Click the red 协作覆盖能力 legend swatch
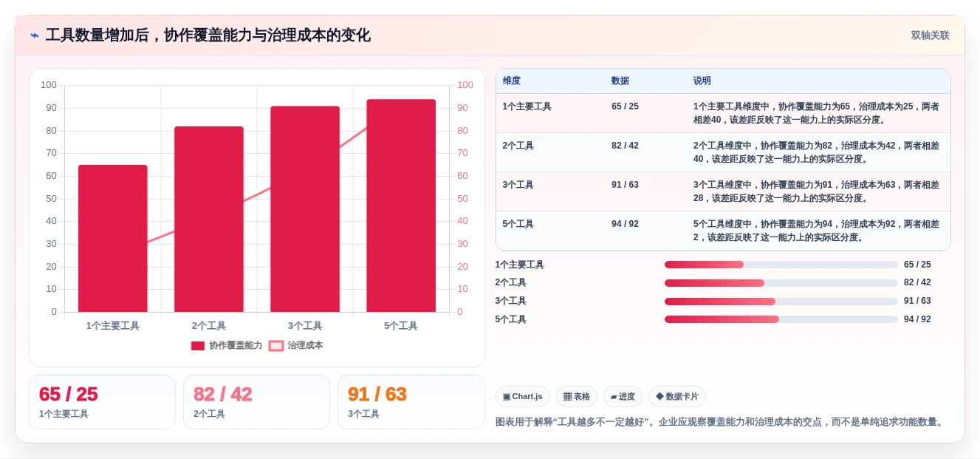The image size is (980, 459). click(198, 345)
